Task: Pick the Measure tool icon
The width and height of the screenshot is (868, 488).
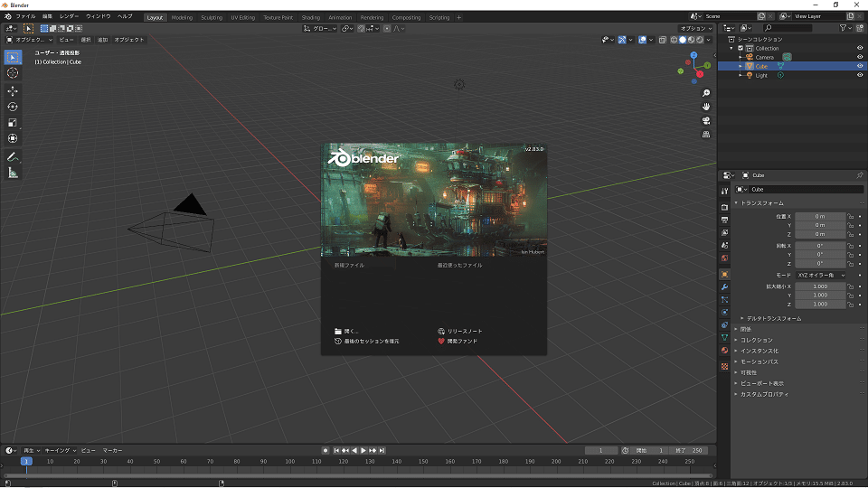Action: (13, 173)
